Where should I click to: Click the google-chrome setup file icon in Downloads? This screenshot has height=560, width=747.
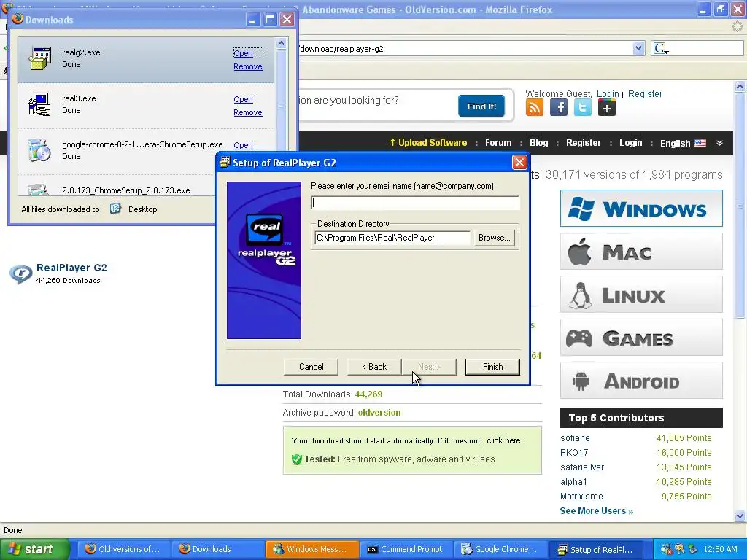coord(39,150)
